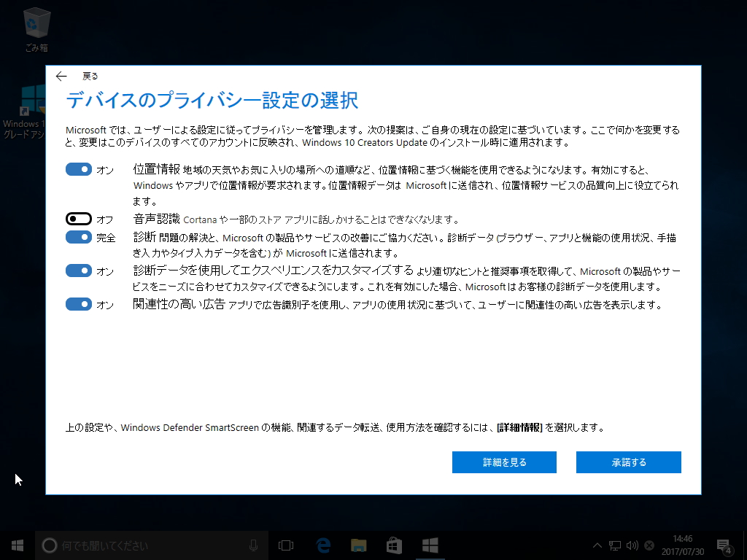Open the Start menu
The height and width of the screenshot is (560, 747).
pyautogui.click(x=16, y=545)
